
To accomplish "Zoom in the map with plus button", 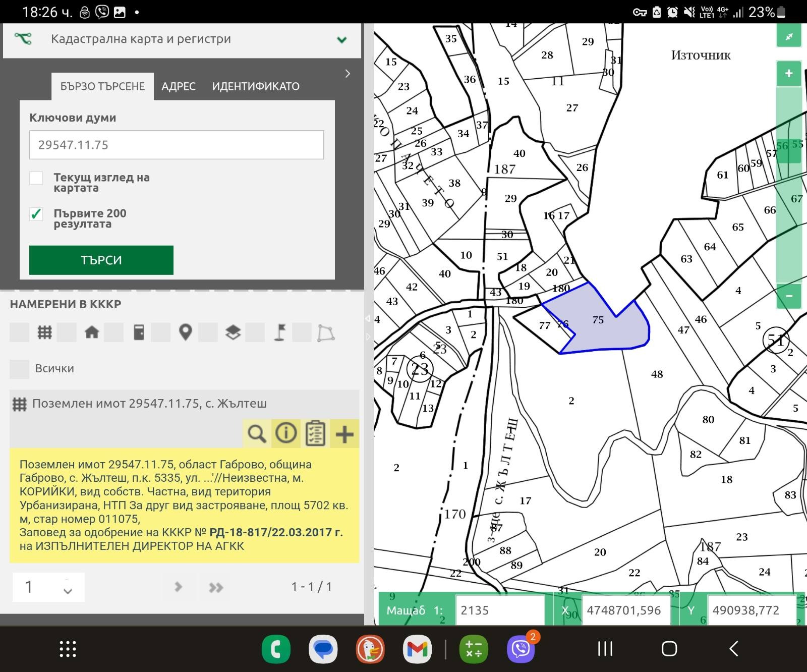I will point(789,74).
